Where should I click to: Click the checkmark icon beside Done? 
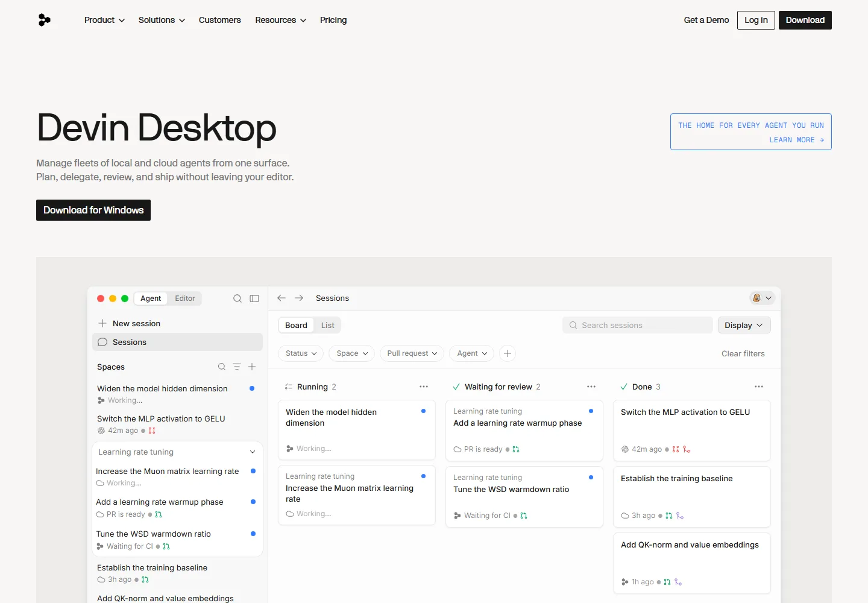tap(624, 387)
